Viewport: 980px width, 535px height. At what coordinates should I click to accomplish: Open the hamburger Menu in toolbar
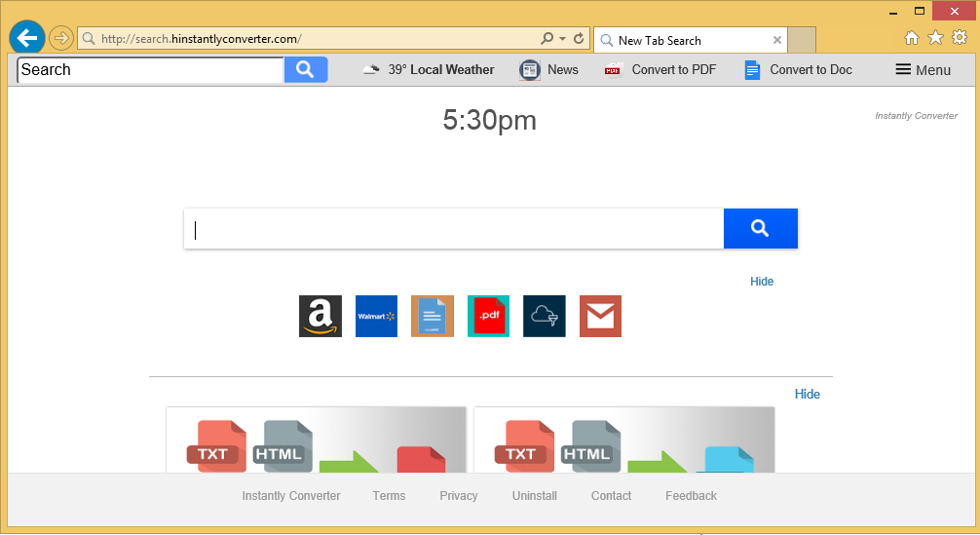click(x=922, y=70)
